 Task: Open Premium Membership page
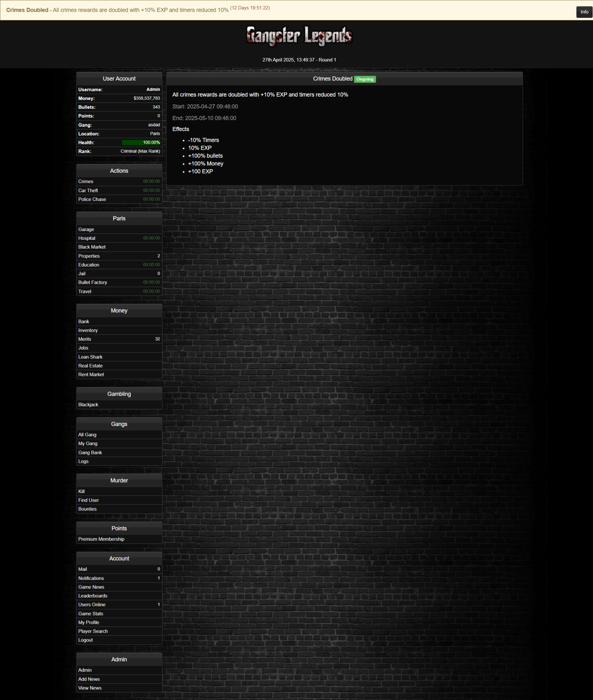(x=101, y=539)
